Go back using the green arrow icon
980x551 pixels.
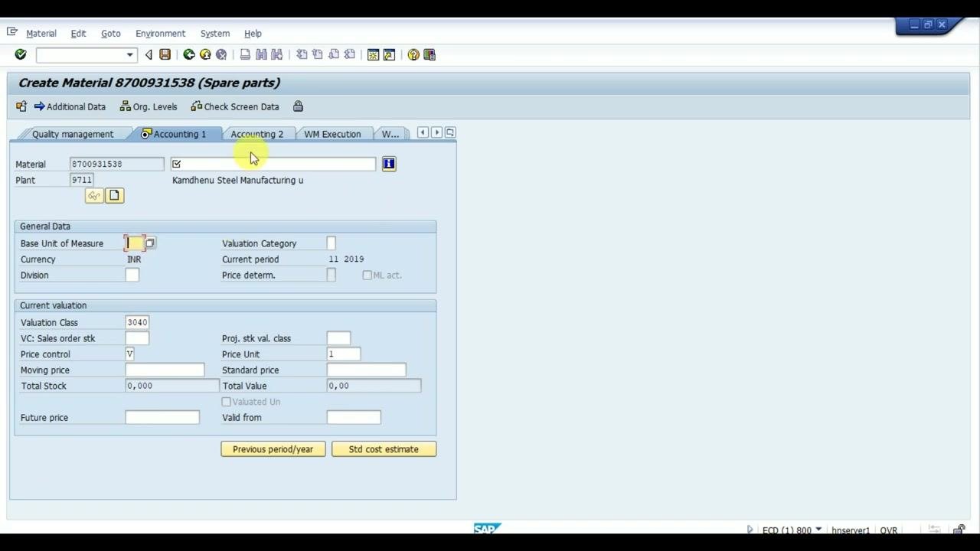click(188, 54)
